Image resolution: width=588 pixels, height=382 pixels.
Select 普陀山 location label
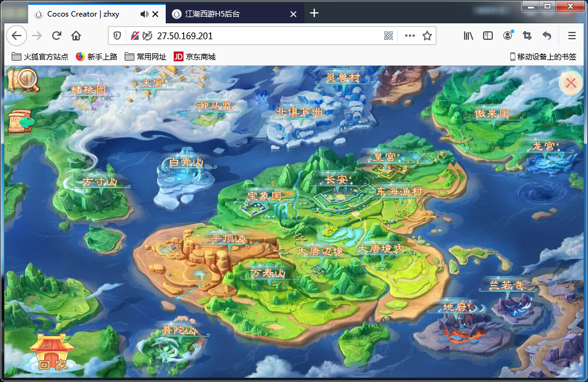pos(179,330)
